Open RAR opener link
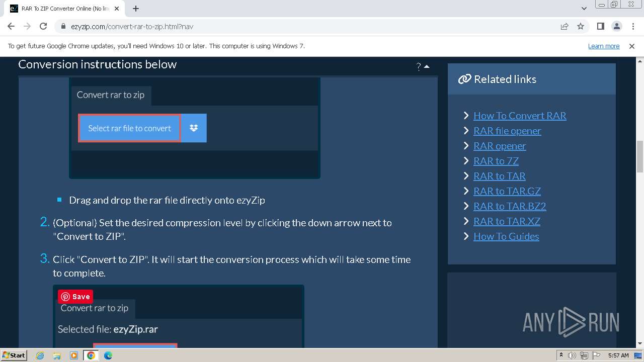644x362 pixels. point(500,146)
